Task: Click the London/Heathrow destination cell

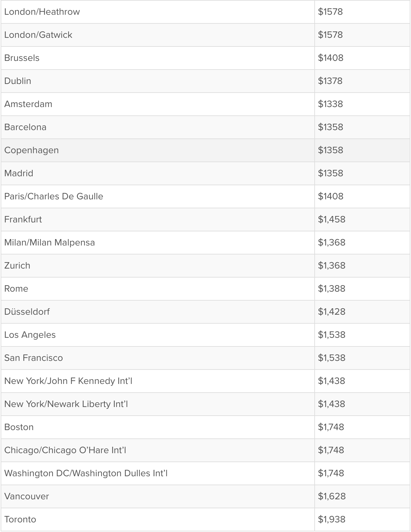Action: tap(42, 12)
